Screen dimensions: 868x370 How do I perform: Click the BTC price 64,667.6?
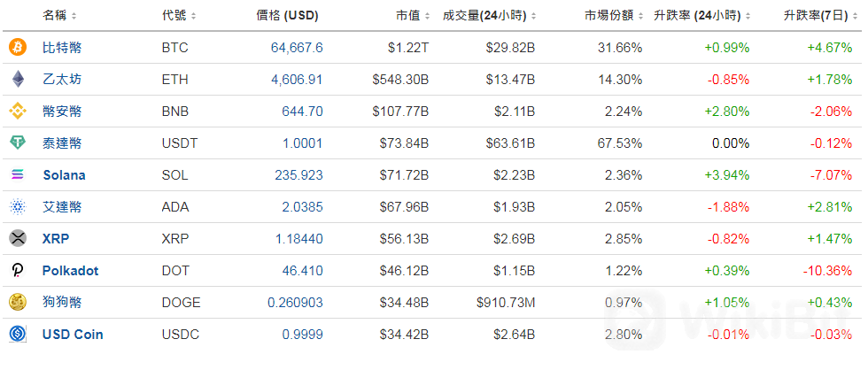point(297,48)
